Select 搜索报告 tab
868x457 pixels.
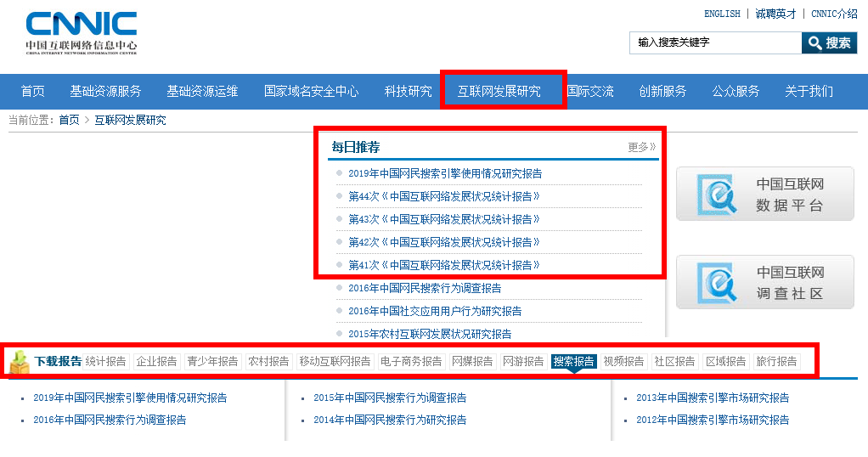point(573,362)
